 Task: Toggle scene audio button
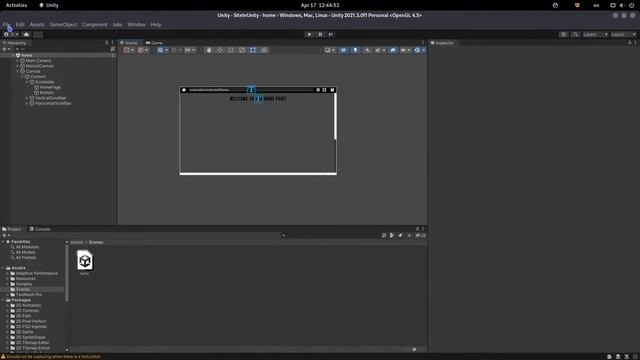[367, 50]
